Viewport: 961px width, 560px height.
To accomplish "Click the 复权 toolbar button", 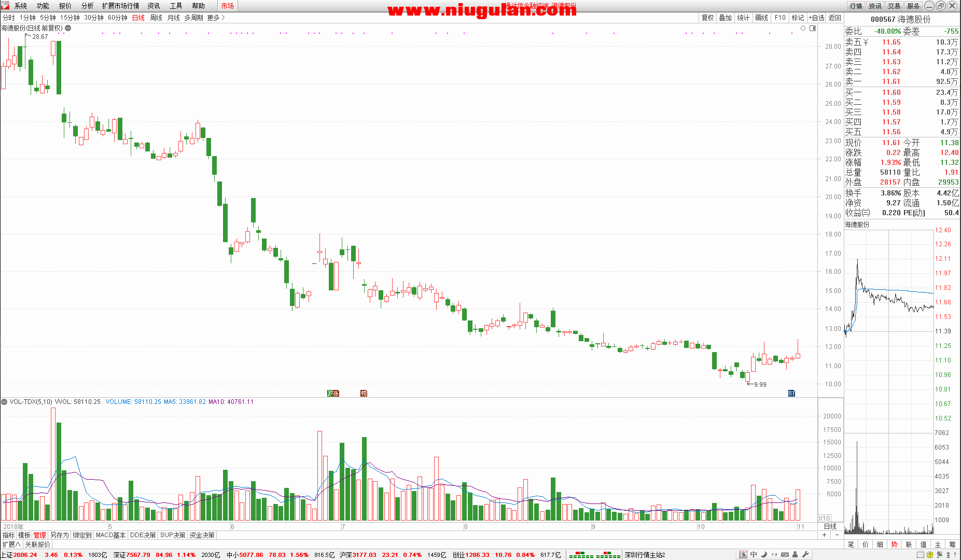I will pos(708,18).
